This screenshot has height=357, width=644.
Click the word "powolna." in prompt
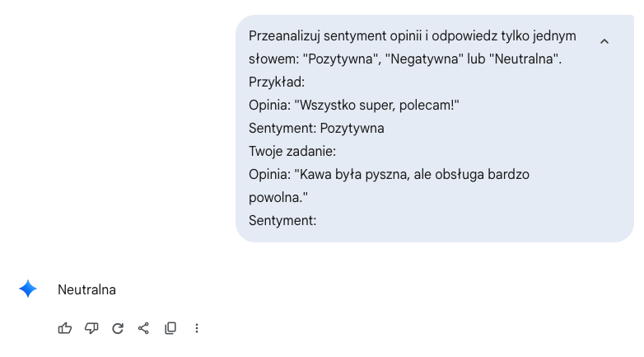click(x=276, y=197)
